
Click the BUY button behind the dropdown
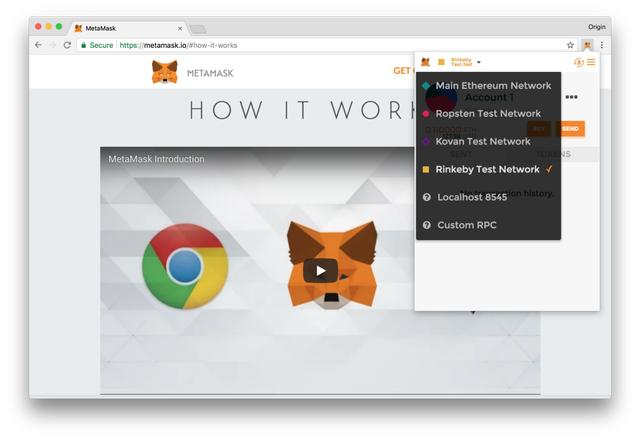(x=539, y=129)
